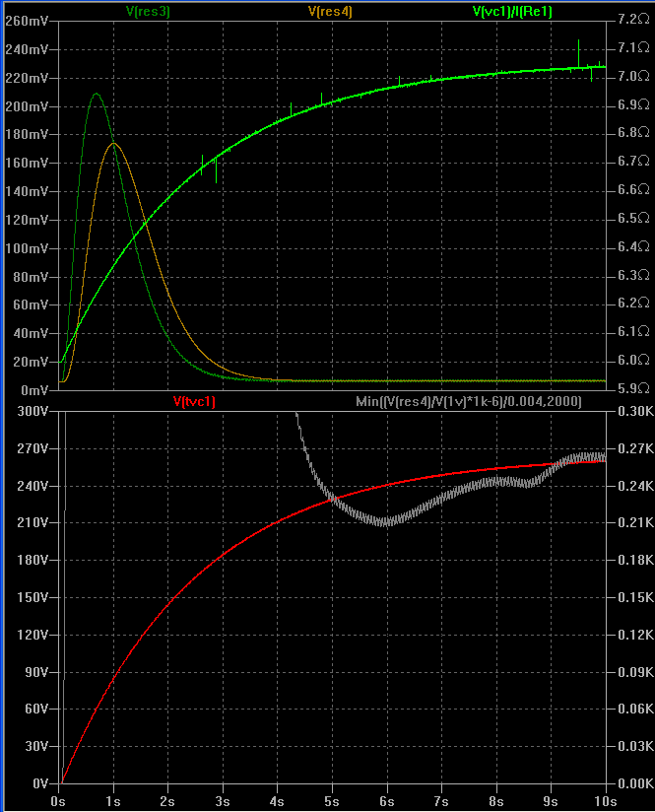Click the 300V axis label in lower pane
The image size is (655, 812).
[33, 411]
